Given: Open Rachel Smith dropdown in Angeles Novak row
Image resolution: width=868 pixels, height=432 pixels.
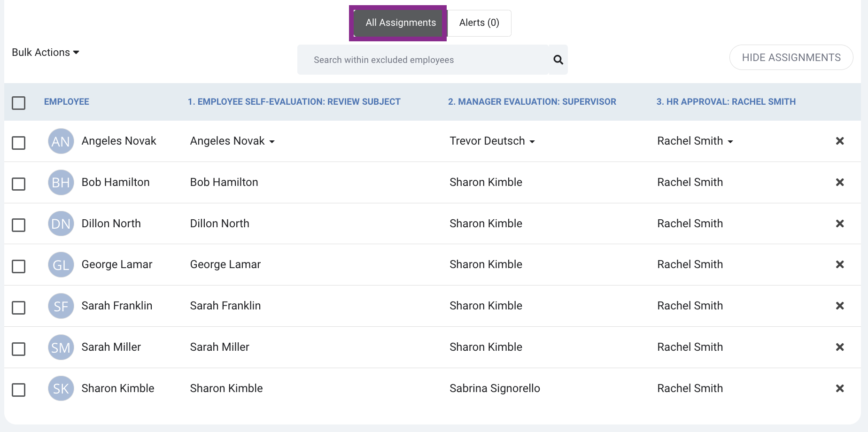Looking at the screenshot, I should (695, 141).
